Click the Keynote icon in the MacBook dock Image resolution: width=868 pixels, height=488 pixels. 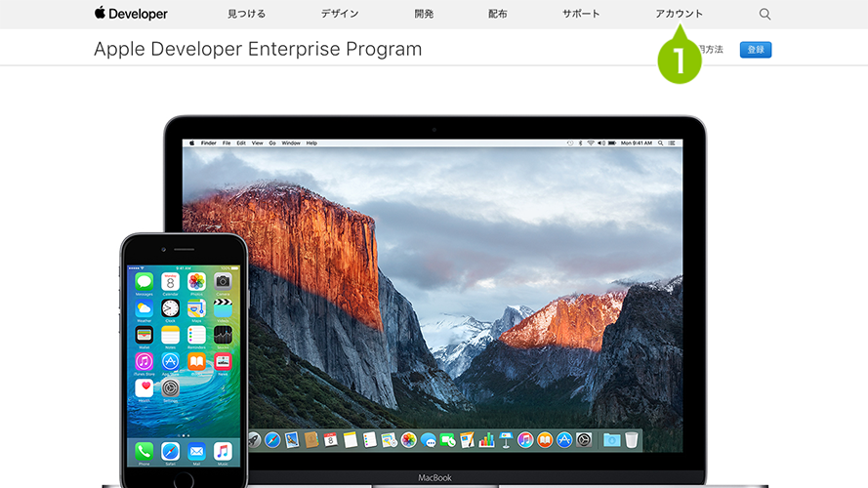click(x=506, y=440)
